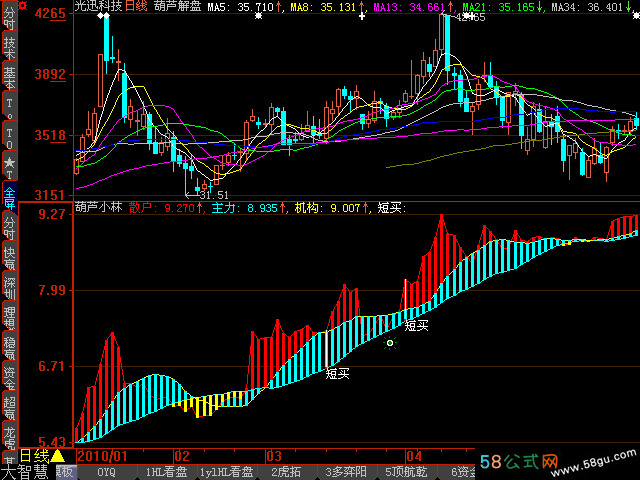The image size is (640, 480).
Task: Click the 光迅科技 stock name
Action: click(98, 7)
